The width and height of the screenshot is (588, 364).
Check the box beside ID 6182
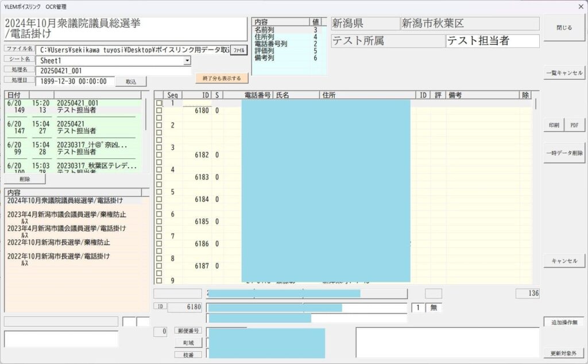coord(159,155)
